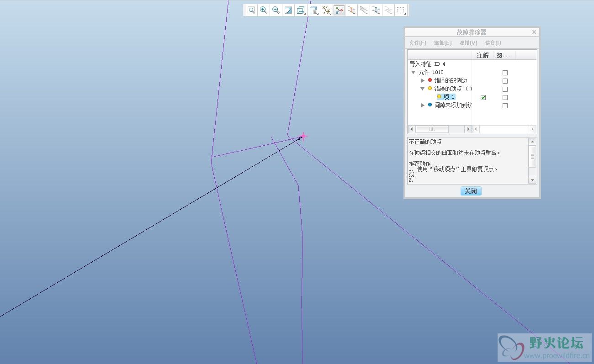The image size is (594, 364).
Task: Click the repaint screen icon
Action: point(288,10)
